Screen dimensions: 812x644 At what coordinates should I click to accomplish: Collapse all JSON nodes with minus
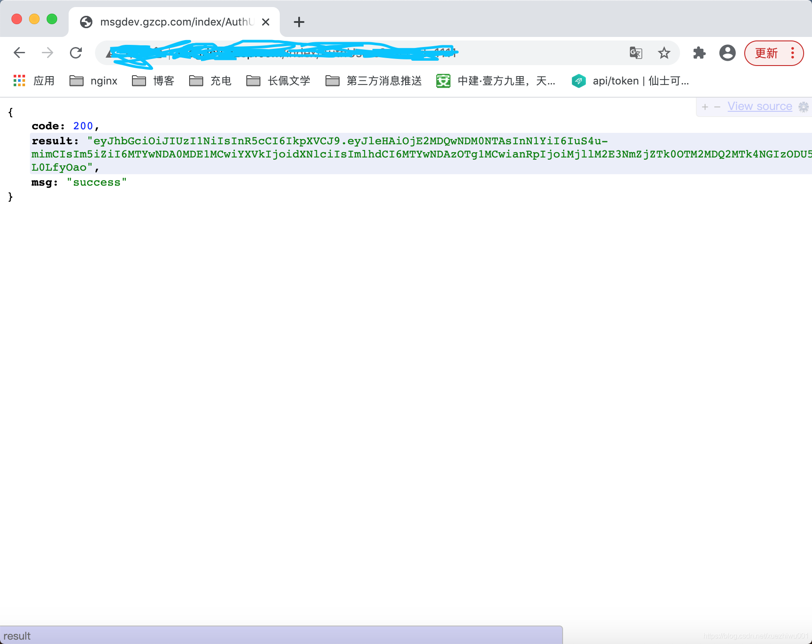click(x=717, y=107)
